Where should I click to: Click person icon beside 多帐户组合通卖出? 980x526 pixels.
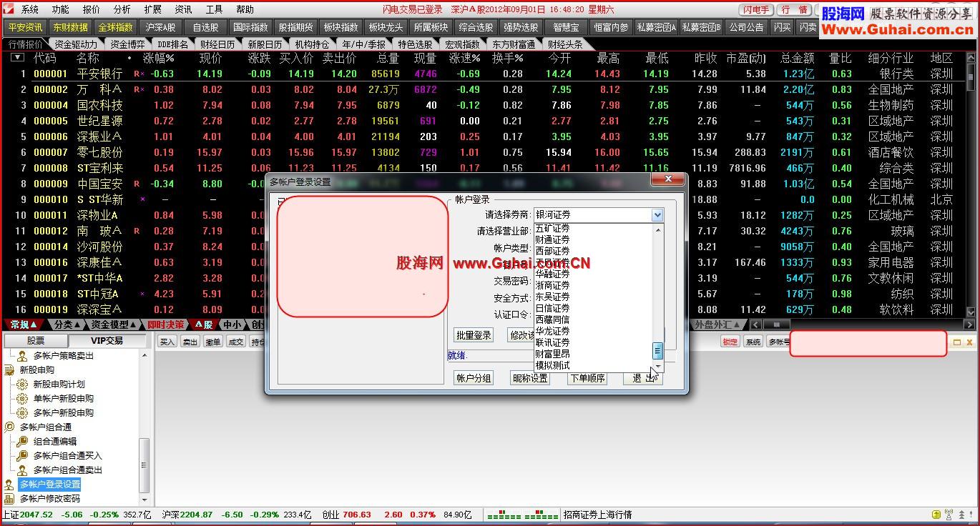point(22,470)
